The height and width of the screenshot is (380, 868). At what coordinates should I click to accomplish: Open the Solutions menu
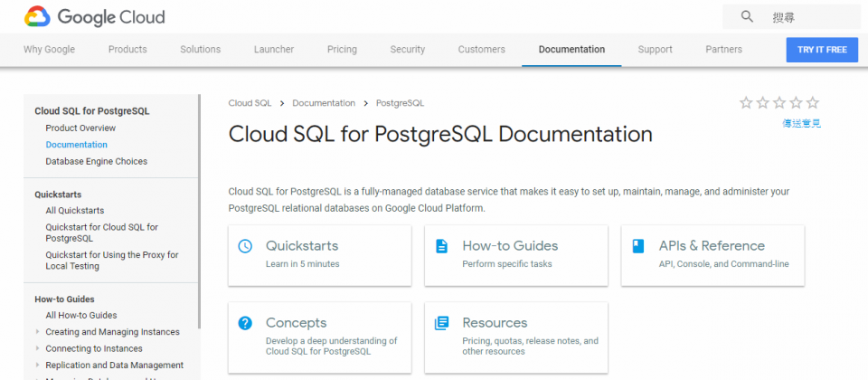pos(201,49)
